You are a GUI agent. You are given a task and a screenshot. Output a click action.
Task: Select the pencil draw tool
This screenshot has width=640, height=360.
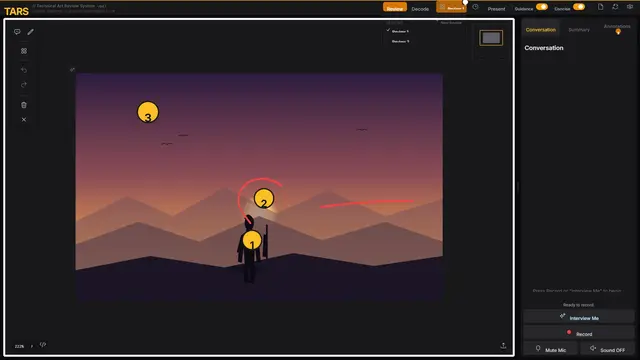[31, 32]
